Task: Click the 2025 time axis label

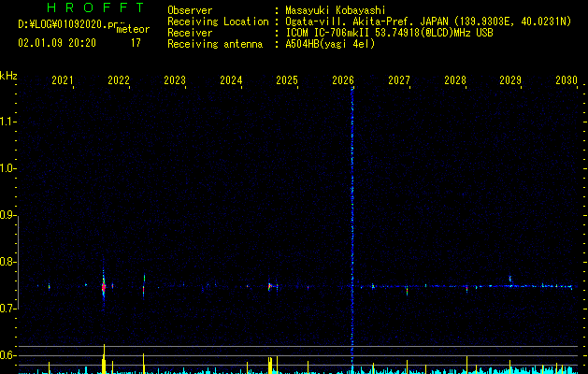Action: coord(287,80)
